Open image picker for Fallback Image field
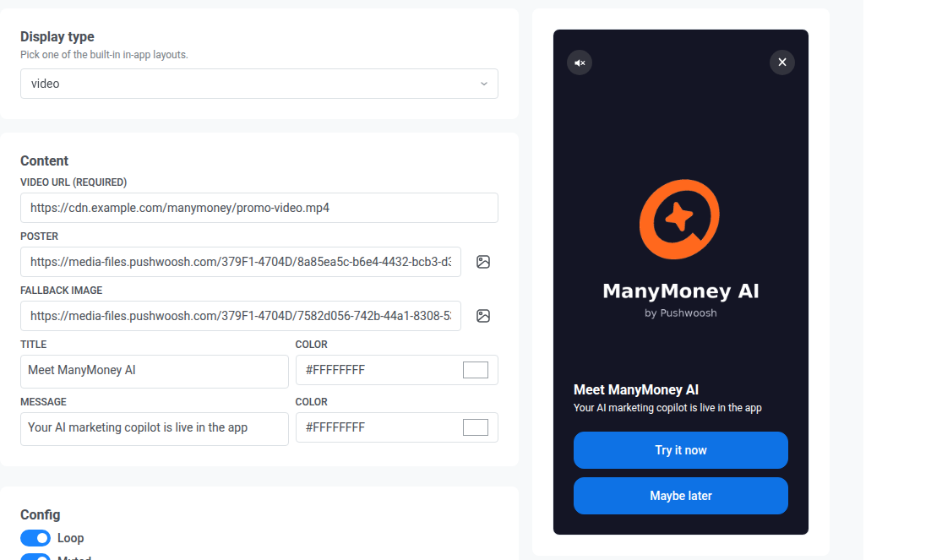The width and height of the screenshot is (942, 560). coord(483,316)
